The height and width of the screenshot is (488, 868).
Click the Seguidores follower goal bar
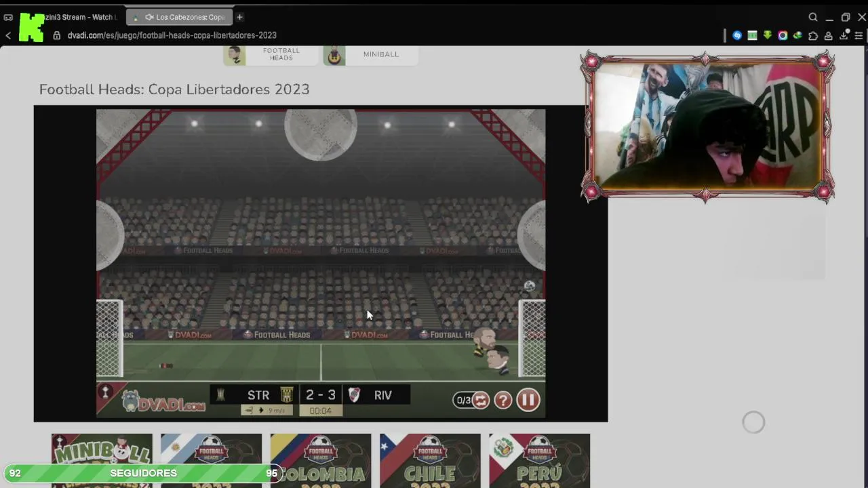click(143, 473)
